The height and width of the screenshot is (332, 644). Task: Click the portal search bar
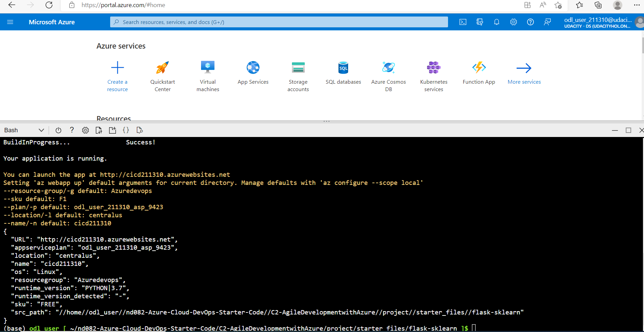278,22
